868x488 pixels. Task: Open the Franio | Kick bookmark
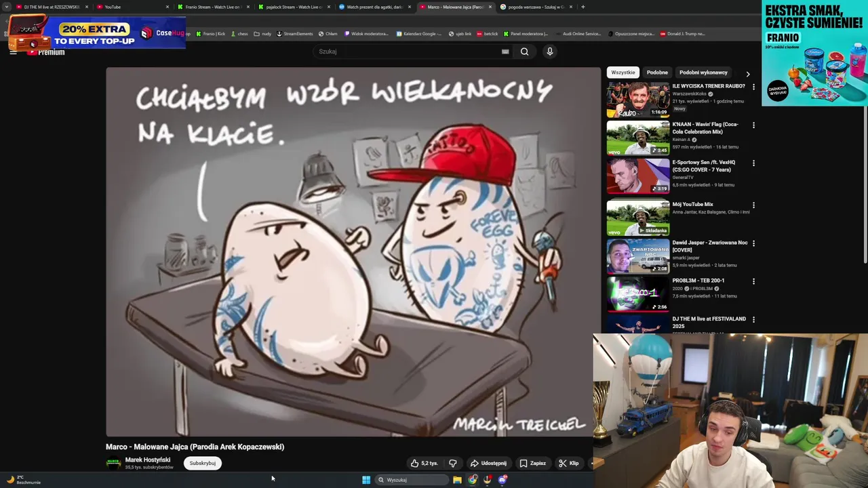coord(210,34)
